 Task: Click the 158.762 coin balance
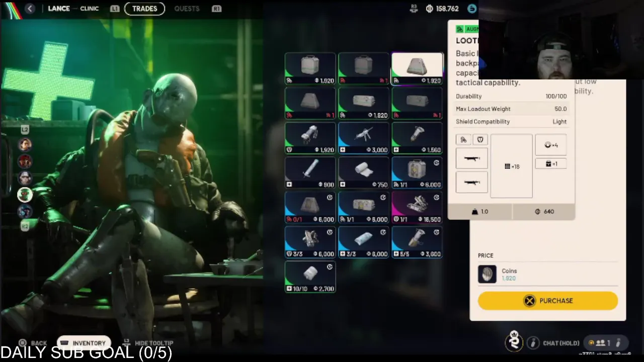[442, 9]
